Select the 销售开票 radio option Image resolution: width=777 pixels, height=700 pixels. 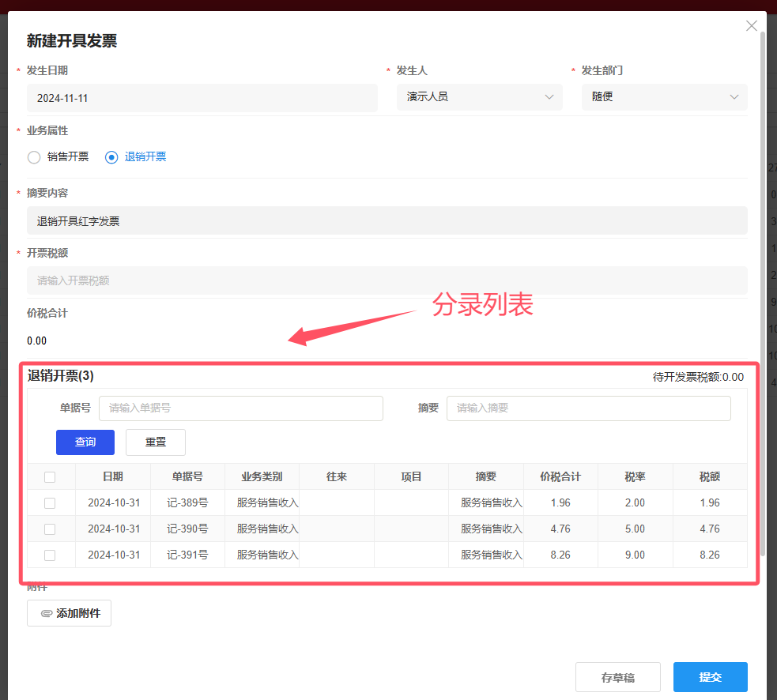click(x=34, y=157)
